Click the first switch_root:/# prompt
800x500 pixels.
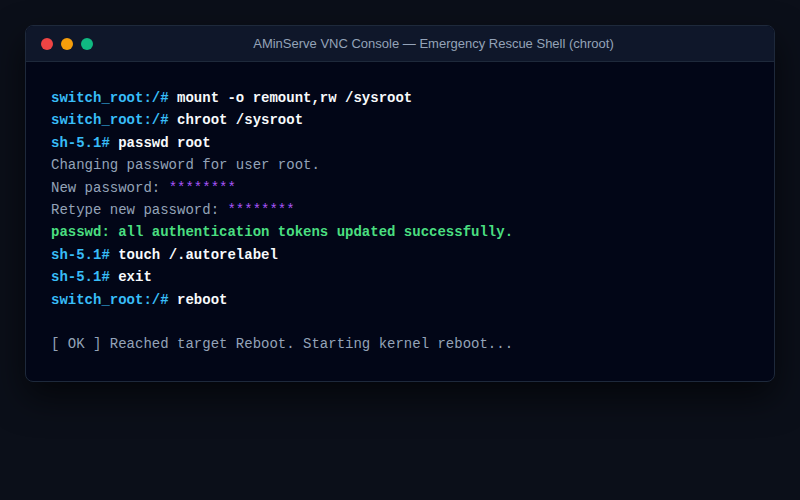(110, 97)
